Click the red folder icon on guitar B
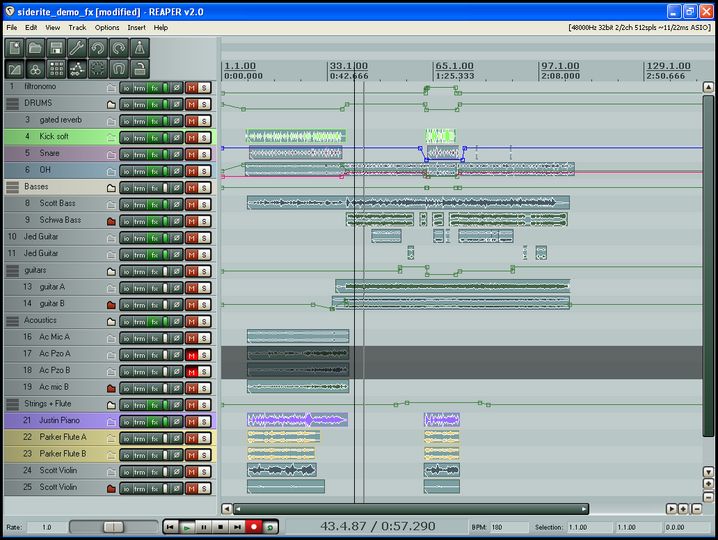Screen dimensions: 718x540 [x=111, y=305]
